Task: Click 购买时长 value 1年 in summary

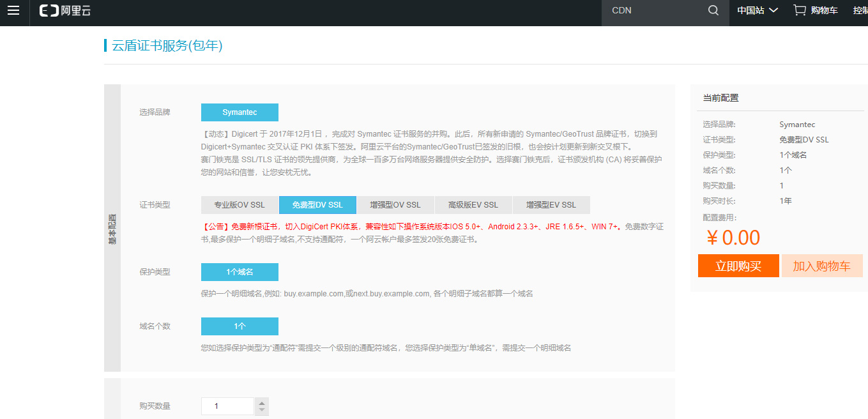Action: coord(786,201)
